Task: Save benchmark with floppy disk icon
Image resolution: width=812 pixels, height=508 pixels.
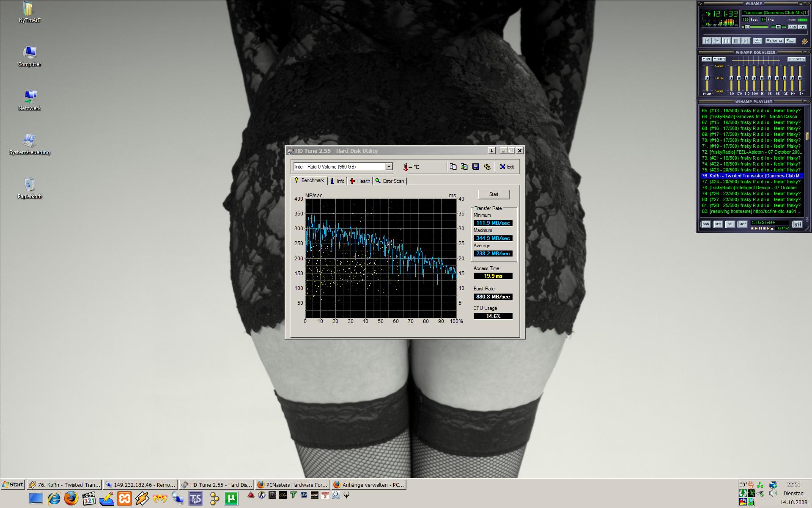Action: click(475, 167)
